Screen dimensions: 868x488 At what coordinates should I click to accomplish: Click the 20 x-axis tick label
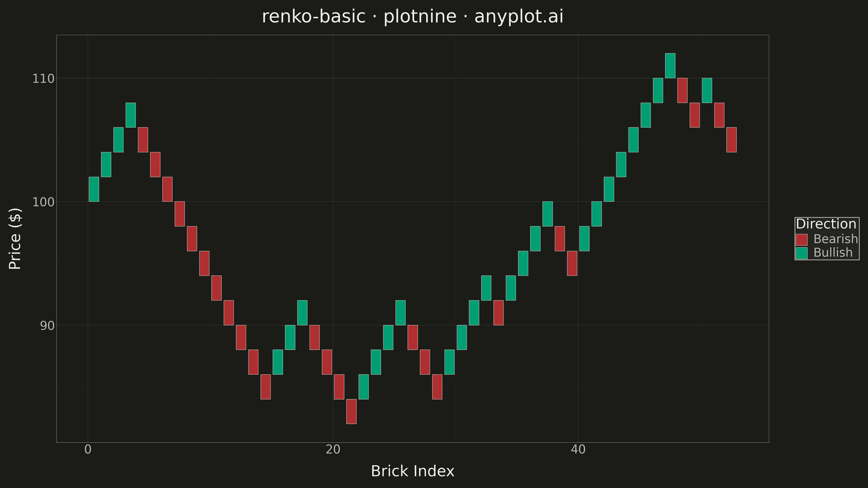click(x=333, y=450)
